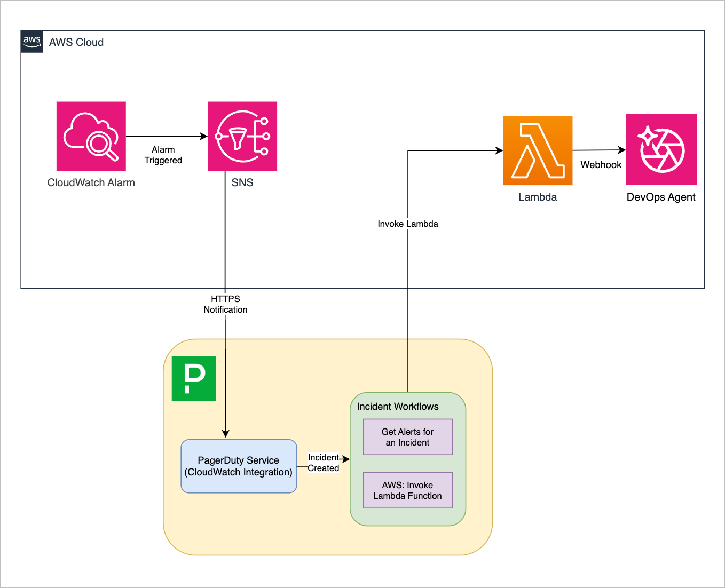Click the SNS caption text
This screenshot has width=725, height=588.
(x=242, y=182)
